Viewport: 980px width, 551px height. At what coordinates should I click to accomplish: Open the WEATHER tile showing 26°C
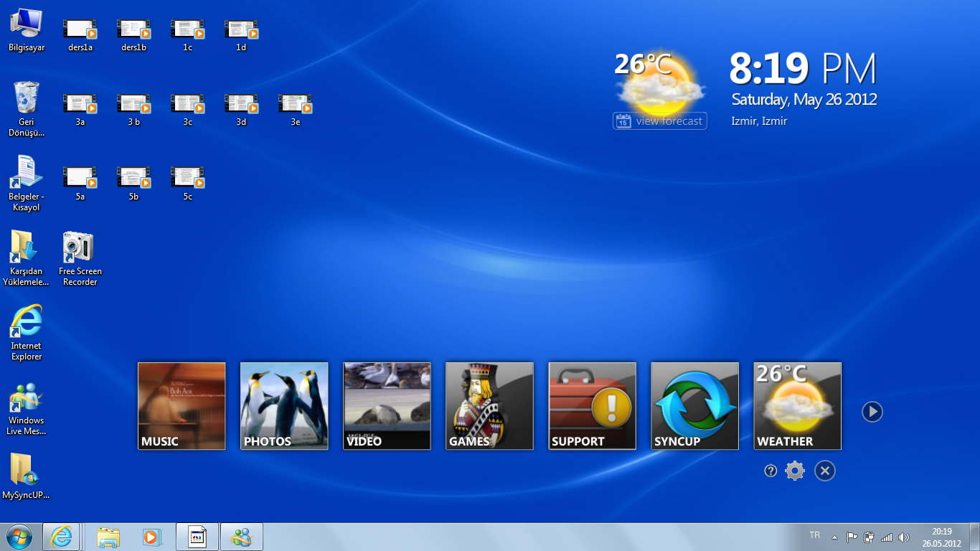[x=797, y=405]
